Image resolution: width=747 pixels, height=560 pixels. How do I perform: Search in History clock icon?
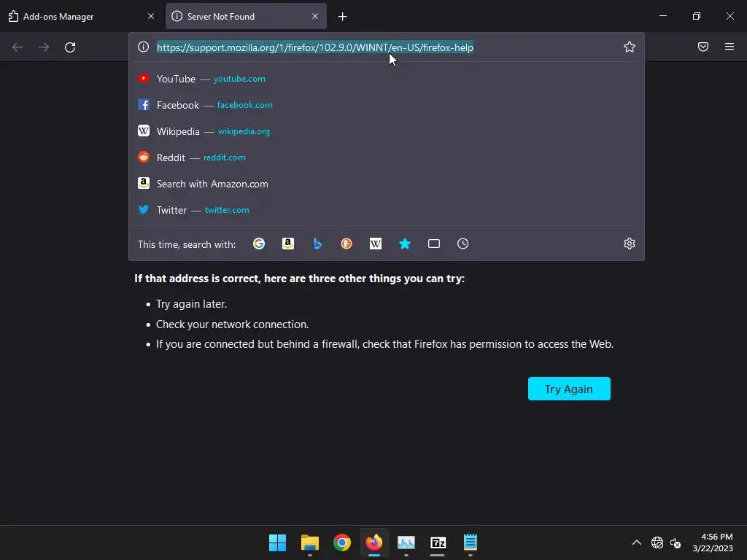[462, 244]
